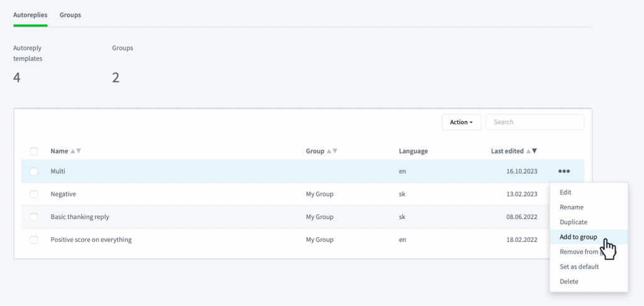Toggle the select-all checkbox in header
644x306 pixels.
(x=34, y=151)
